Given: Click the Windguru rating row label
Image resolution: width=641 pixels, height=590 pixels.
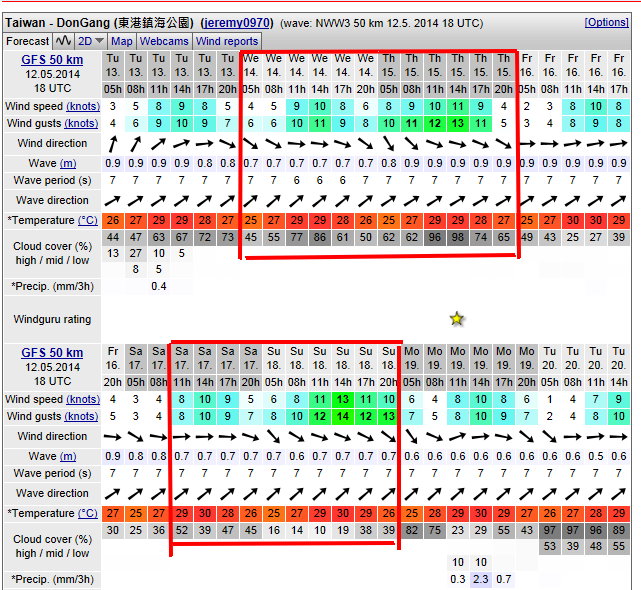Looking at the screenshot, I should tap(52, 319).
